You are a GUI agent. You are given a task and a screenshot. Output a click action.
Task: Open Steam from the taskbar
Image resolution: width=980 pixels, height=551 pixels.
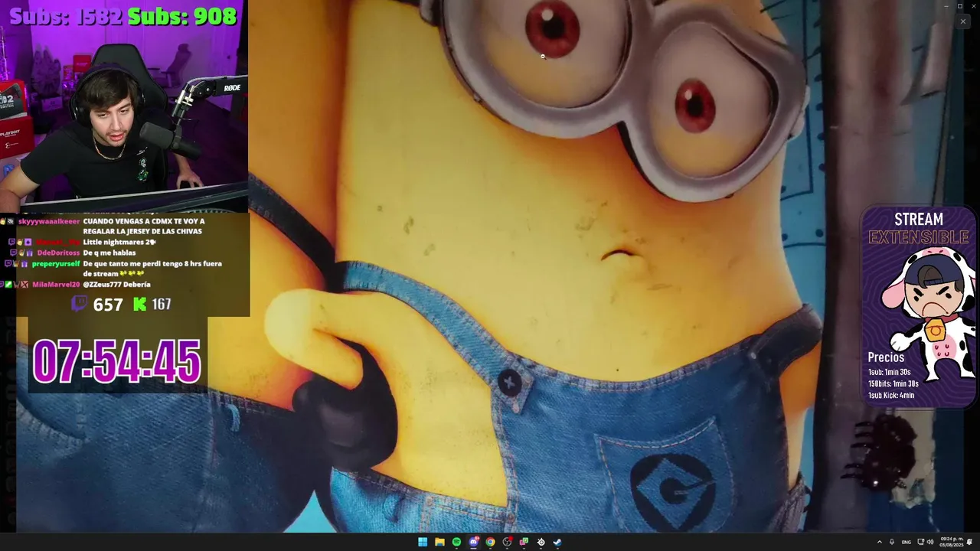[x=557, y=542]
